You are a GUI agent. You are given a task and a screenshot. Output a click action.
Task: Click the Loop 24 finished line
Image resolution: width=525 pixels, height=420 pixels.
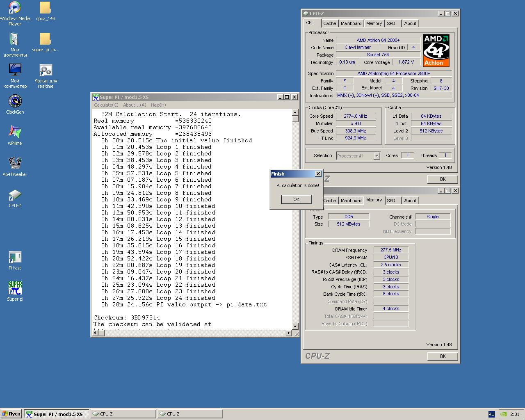[x=158, y=298]
